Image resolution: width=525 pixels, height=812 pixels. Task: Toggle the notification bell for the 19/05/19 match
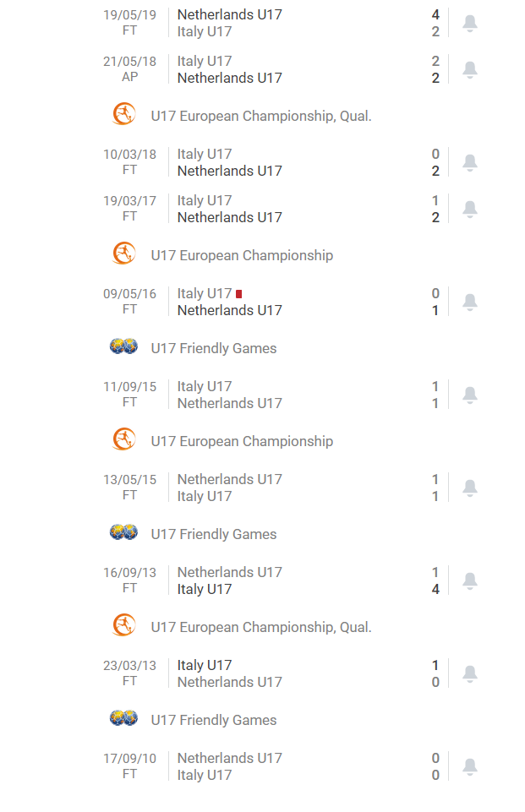tap(470, 22)
